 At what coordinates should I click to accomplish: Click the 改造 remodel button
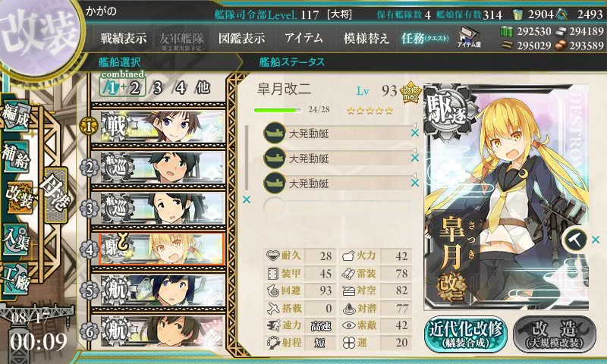(555, 334)
